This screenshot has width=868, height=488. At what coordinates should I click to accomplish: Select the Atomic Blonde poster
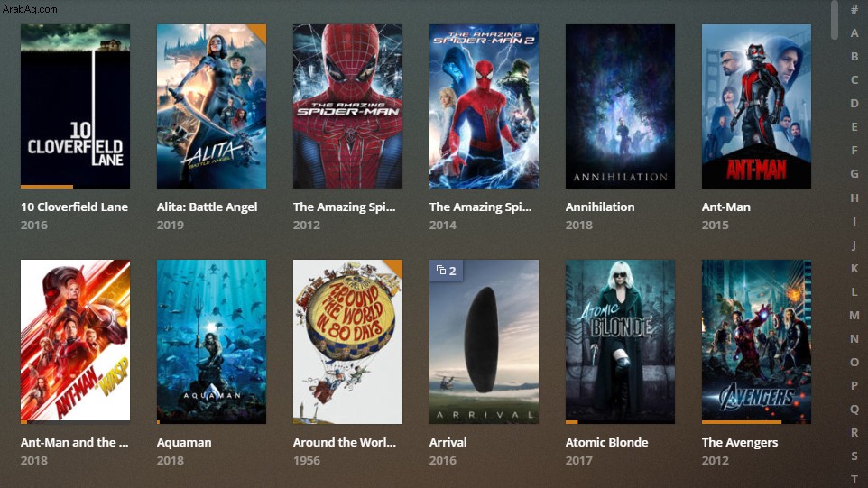click(x=620, y=342)
